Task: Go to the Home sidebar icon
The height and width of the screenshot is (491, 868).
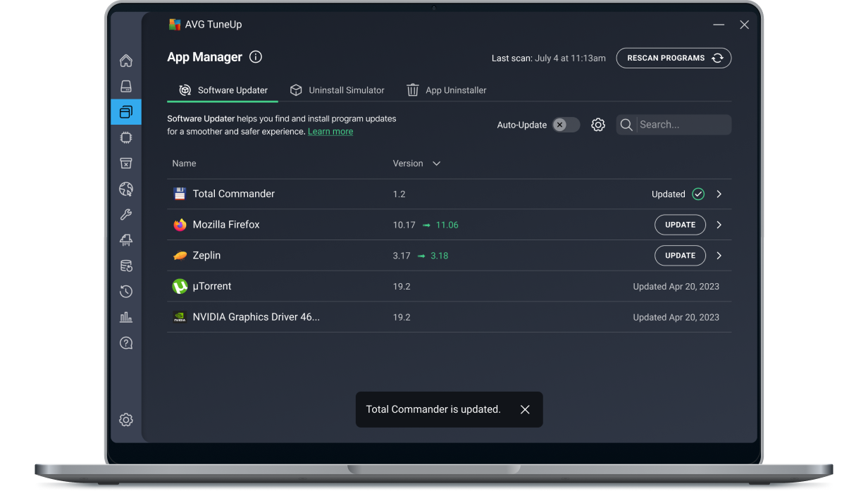Action: point(126,61)
